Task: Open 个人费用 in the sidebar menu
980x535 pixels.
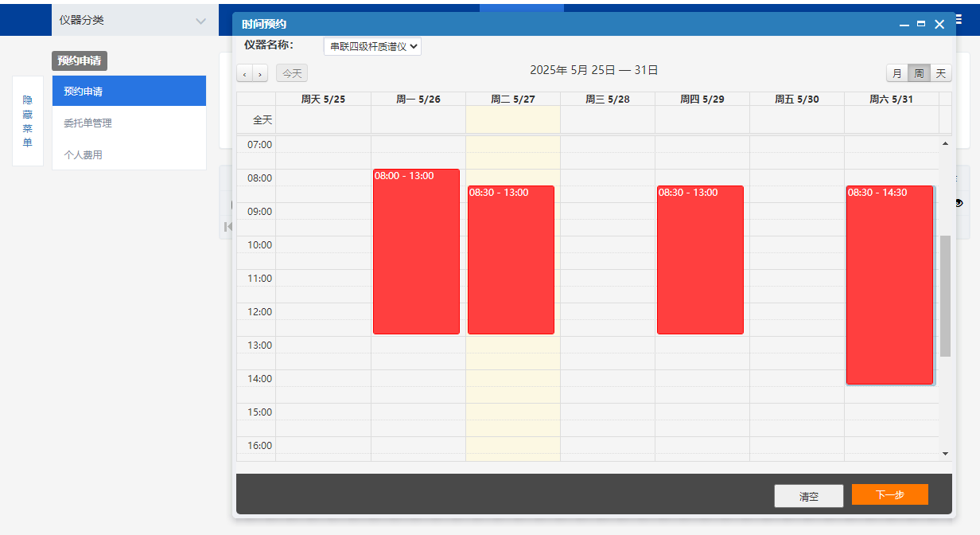Action: (83, 155)
